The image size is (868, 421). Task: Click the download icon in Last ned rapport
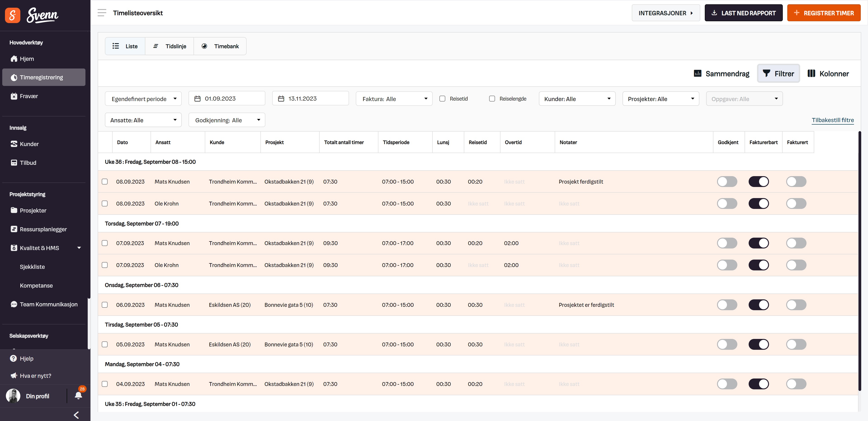(x=714, y=13)
